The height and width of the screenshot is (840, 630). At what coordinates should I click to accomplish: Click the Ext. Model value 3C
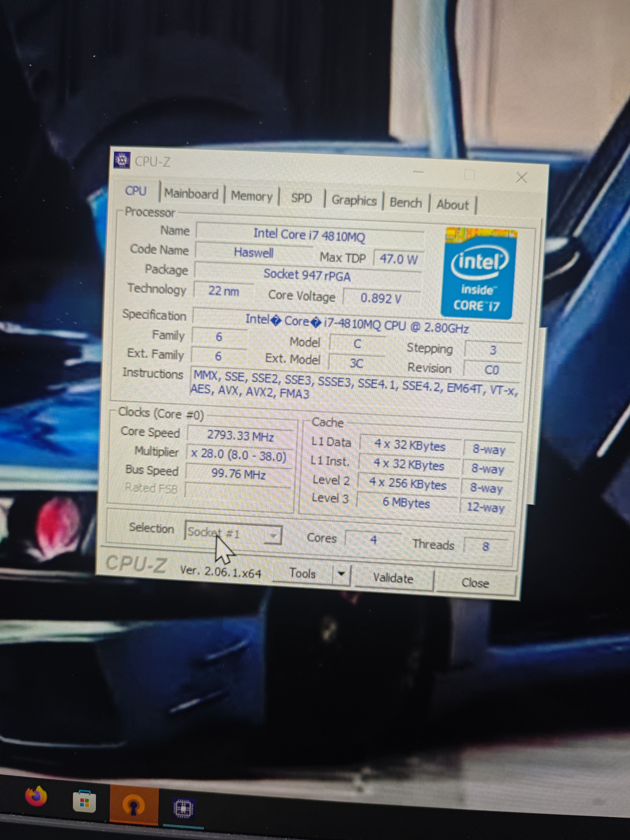pyautogui.click(x=356, y=364)
